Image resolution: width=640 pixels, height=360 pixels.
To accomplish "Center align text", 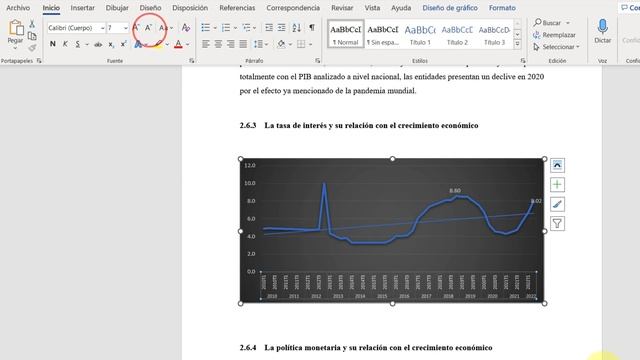I will (x=218, y=44).
